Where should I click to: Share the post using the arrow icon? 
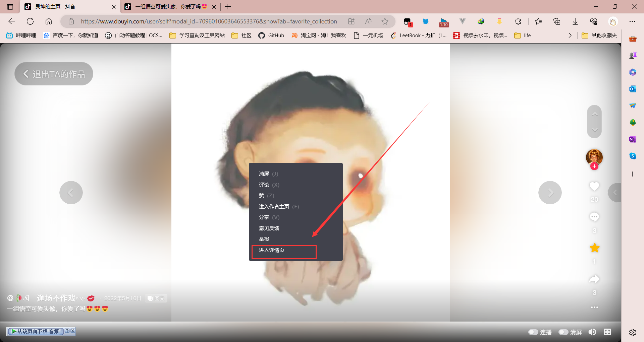pyautogui.click(x=594, y=279)
